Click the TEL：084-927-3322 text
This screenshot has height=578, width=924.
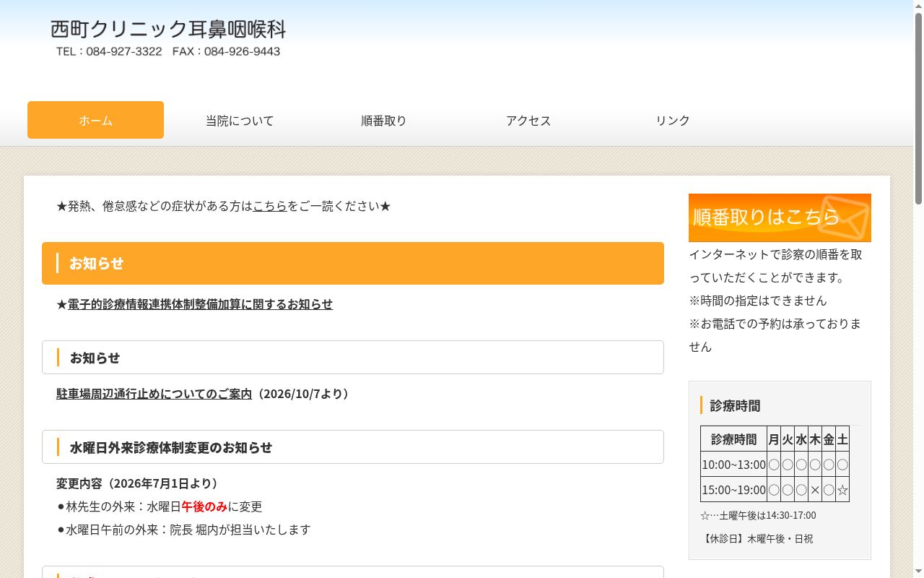tap(109, 52)
